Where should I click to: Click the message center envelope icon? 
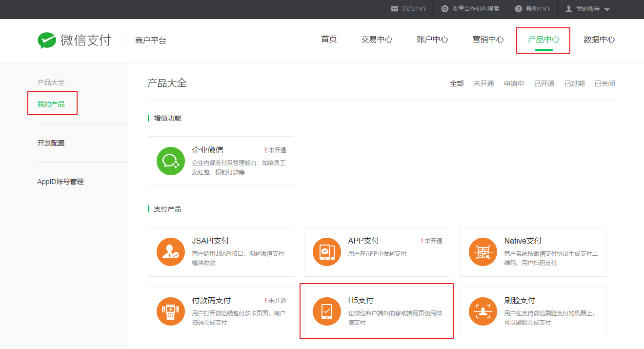(395, 9)
